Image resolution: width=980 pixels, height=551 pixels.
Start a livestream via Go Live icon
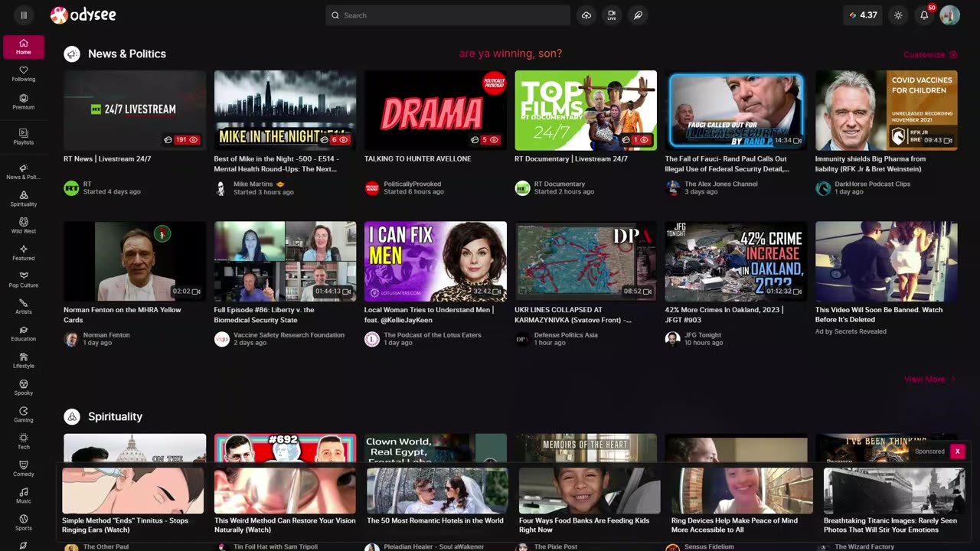point(612,15)
